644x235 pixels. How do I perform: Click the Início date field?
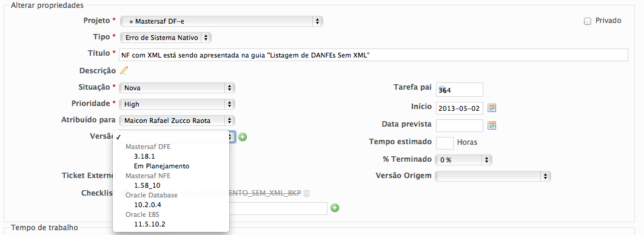point(459,108)
